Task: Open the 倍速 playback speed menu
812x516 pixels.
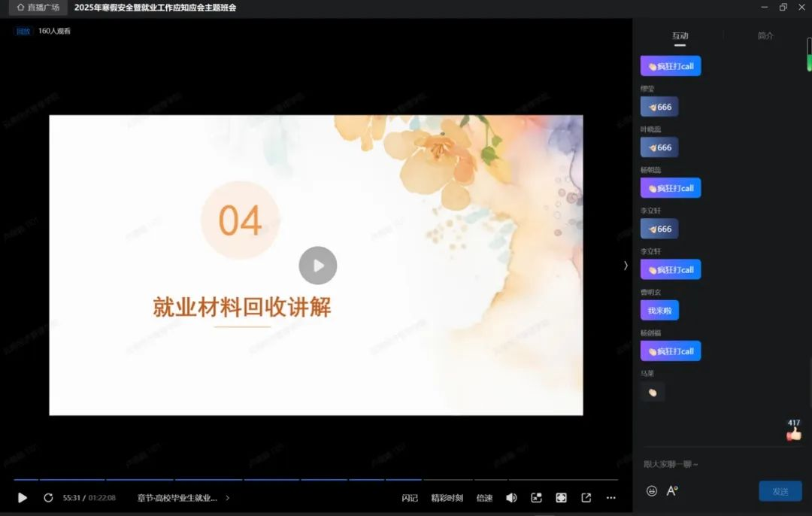Action: (x=486, y=498)
